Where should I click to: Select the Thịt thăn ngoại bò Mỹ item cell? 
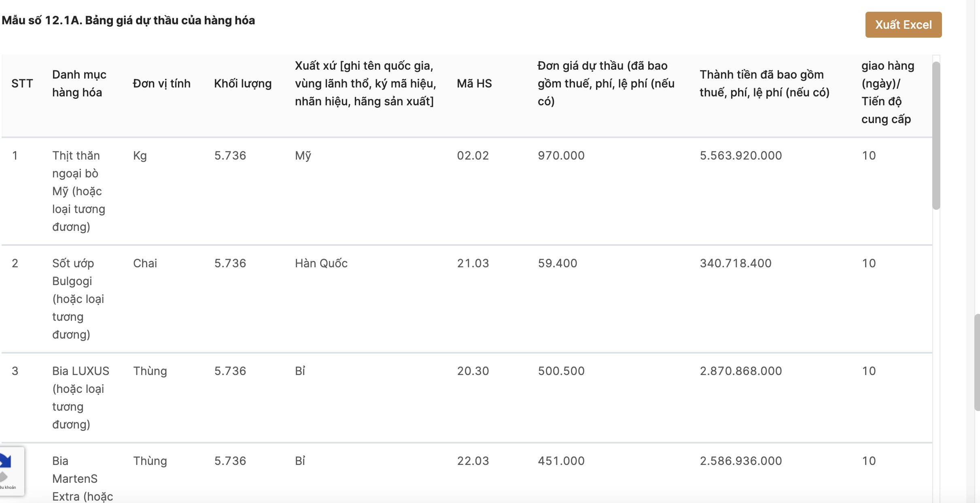click(79, 191)
